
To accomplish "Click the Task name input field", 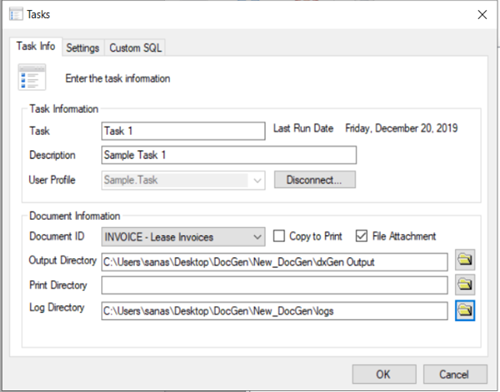I will click(183, 131).
